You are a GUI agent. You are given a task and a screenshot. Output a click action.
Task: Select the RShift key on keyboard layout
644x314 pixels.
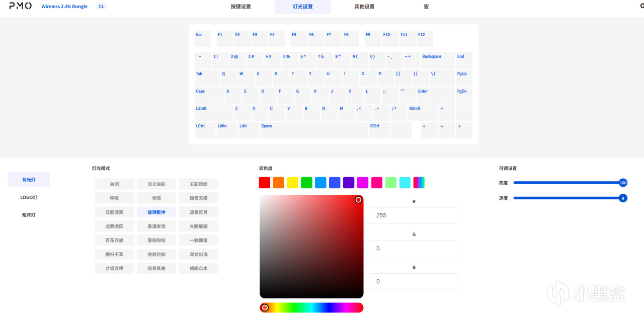point(423,113)
